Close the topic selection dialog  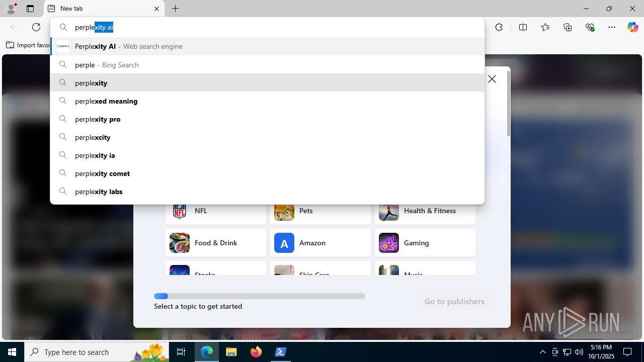(x=492, y=79)
